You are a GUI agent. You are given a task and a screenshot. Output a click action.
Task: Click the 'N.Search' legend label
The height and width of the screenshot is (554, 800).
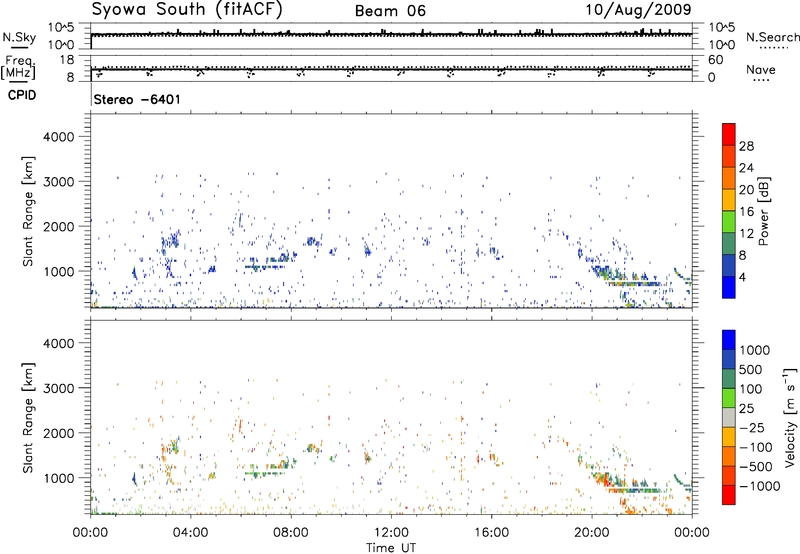tap(773, 37)
